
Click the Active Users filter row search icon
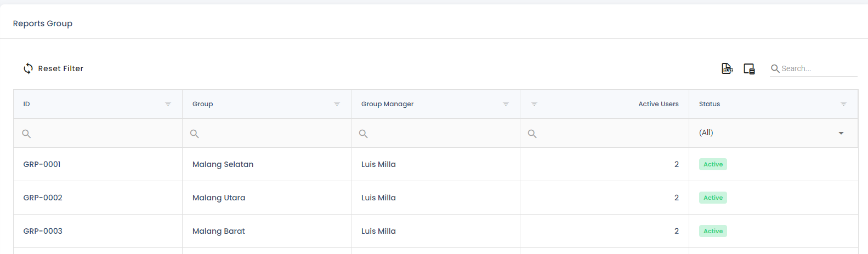coord(532,134)
